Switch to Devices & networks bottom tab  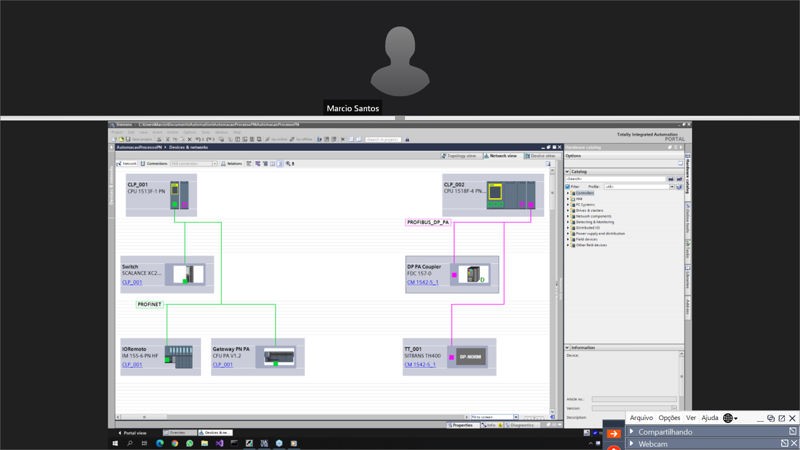coord(215,433)
